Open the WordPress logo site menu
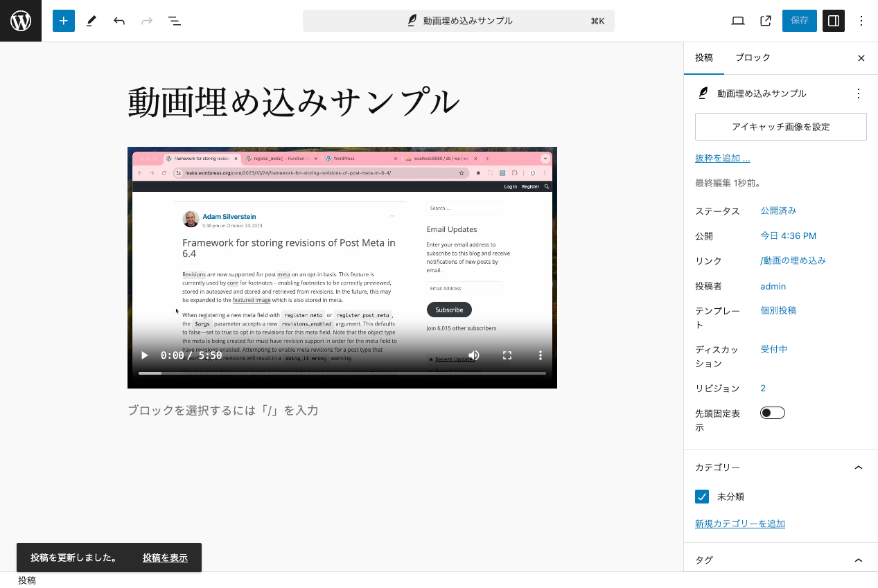The width and height of the screenshot is (878, 588). 21,21
